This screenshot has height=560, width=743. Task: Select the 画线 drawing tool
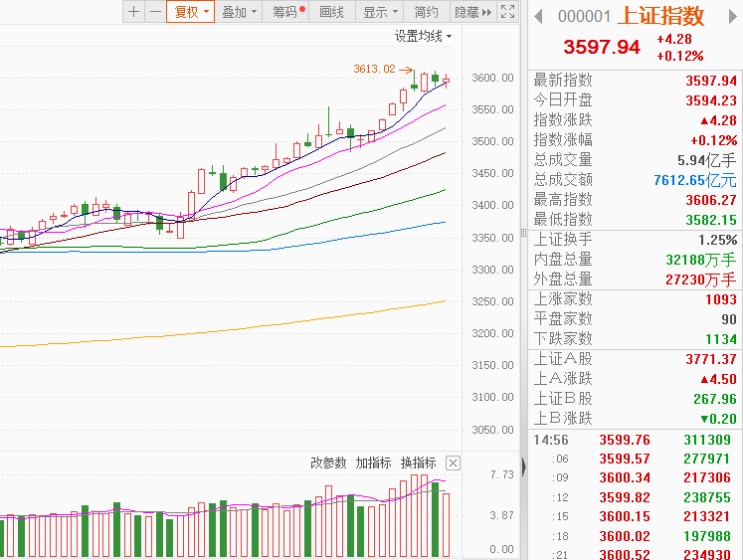[331, 11]
